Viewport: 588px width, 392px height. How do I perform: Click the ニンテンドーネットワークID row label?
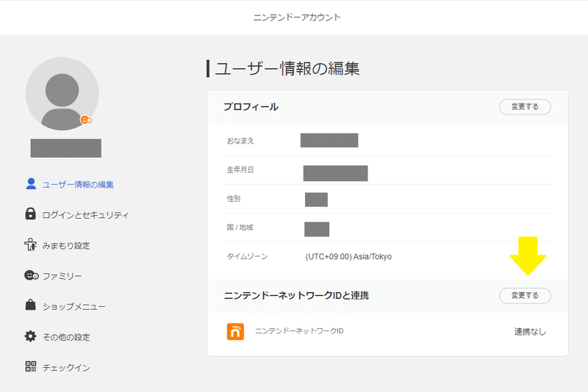point(299,331)
